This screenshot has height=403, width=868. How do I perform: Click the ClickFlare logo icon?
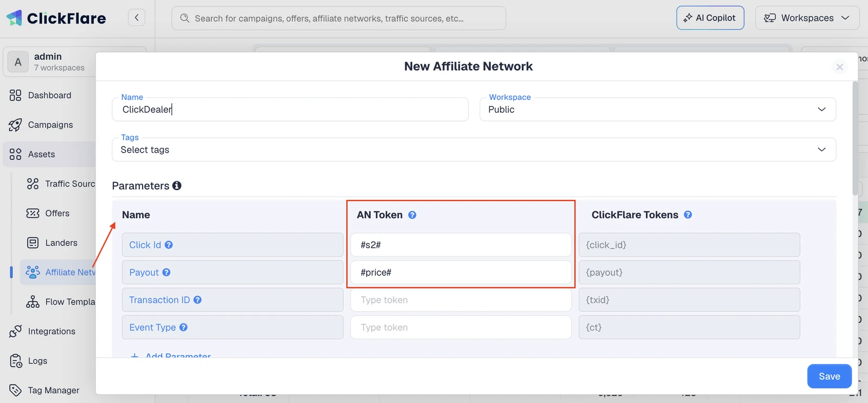coord(15,18)
